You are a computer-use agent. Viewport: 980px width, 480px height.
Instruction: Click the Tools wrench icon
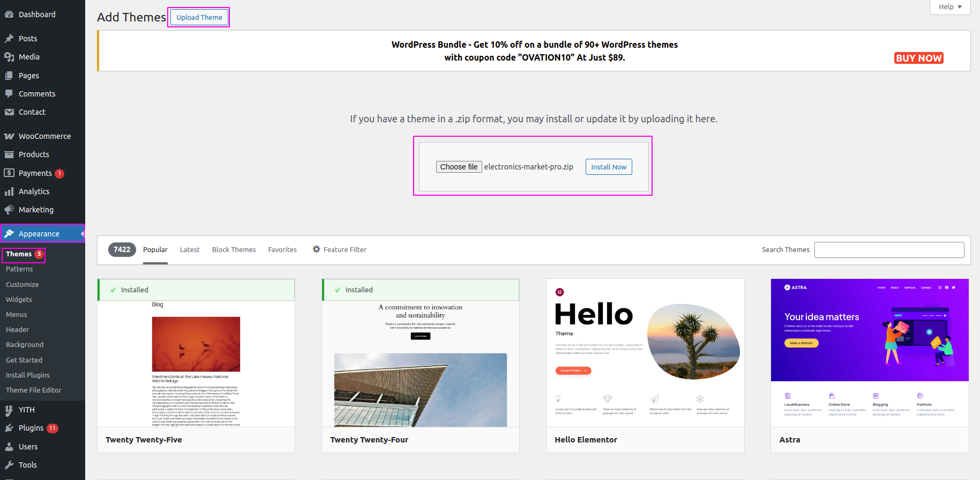[x=9, y=465]
